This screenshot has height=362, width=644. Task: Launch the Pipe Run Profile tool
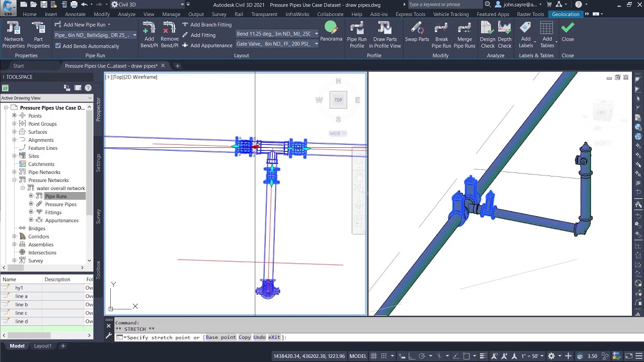coord(357,35)
